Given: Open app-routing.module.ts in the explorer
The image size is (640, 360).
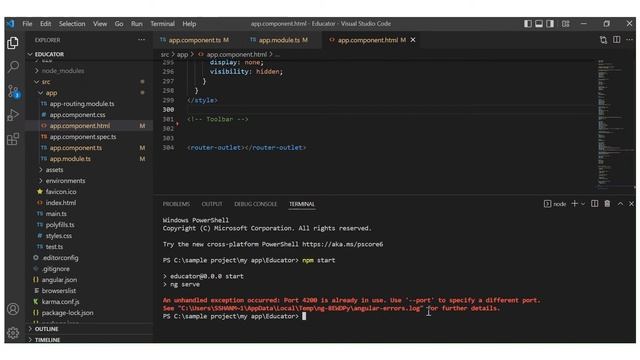Looking at the screenshot, I should pos(89,104).
